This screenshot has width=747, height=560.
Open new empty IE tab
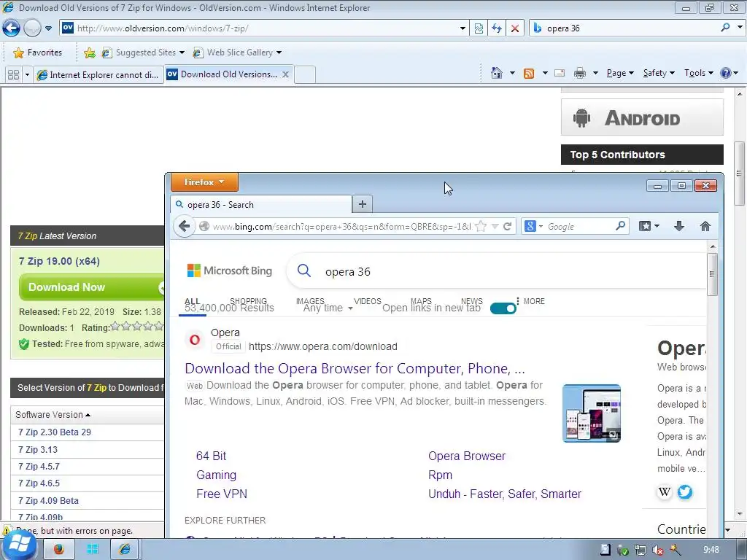305,75
